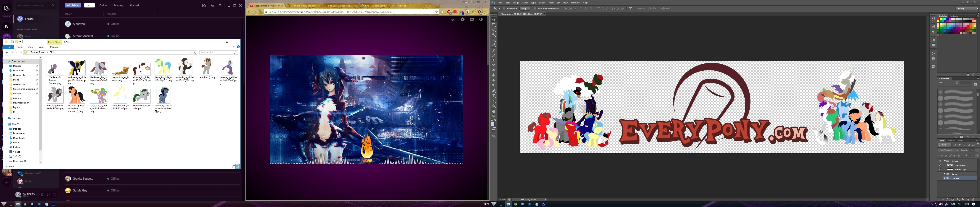Expand The Hive group
980x207 pixels.
pyautogui.click(x=945, y=178)
